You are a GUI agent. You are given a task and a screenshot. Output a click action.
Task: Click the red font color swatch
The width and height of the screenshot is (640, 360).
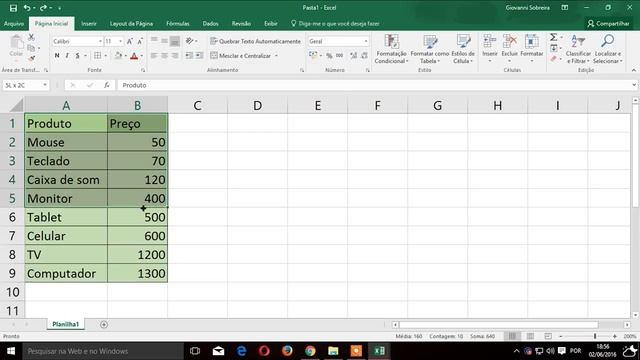tap(134, 56)
